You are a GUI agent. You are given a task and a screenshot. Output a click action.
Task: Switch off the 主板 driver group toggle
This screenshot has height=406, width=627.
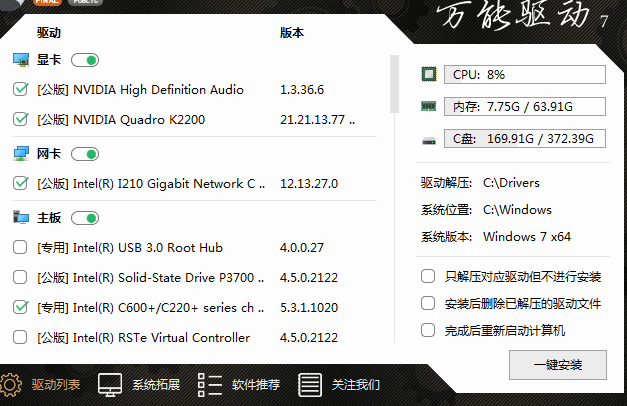85,217
